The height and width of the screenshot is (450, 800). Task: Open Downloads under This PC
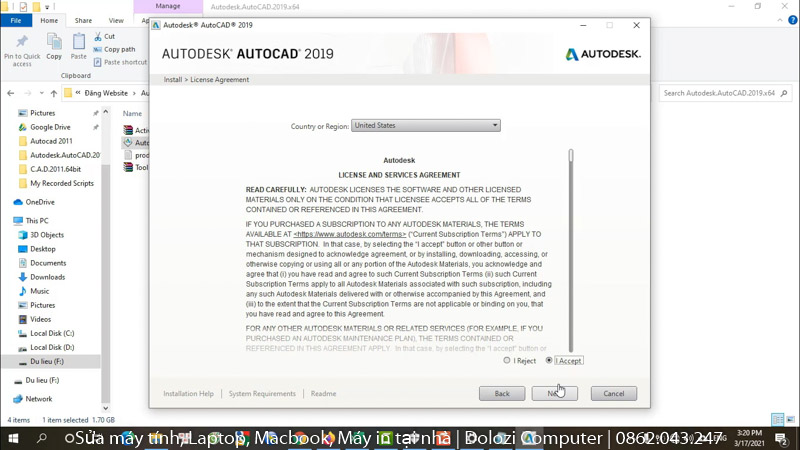tap(47, 277)
